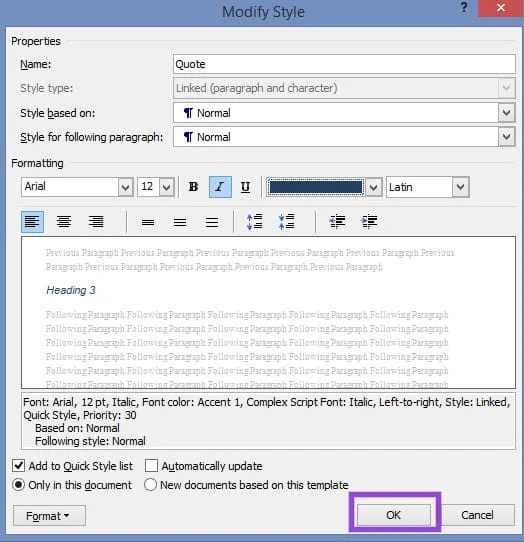524x542 pixels.
Task: Open Style based on dropdown
Action: [x=506, y=113]
